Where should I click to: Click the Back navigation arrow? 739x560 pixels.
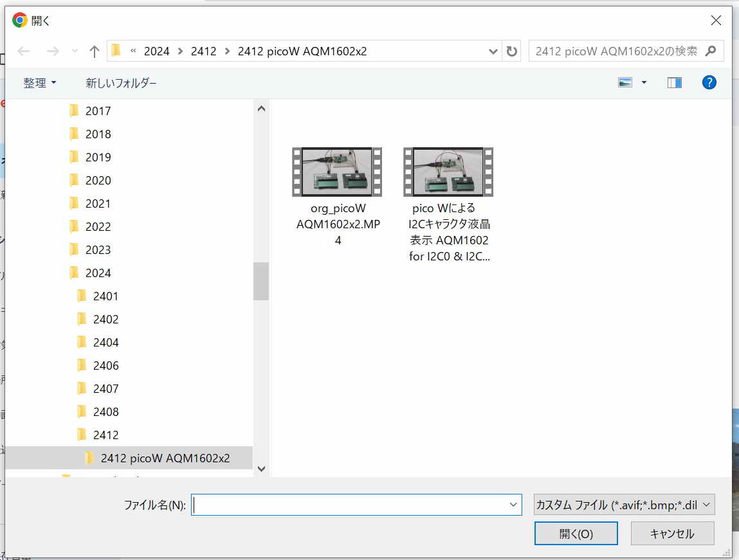coord(24,51)
